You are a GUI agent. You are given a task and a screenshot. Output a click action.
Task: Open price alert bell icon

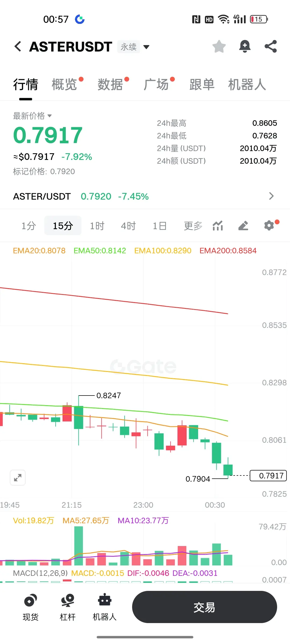pyautogui.click(x=245, y=46)
